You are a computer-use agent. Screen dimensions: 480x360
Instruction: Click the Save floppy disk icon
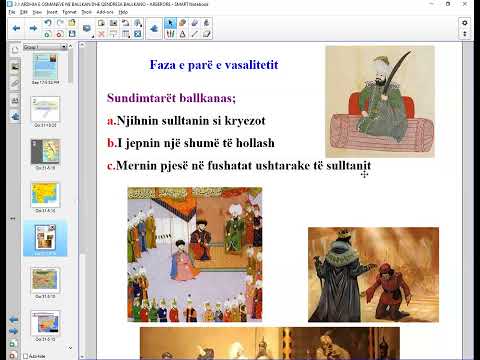pos(72,34)
